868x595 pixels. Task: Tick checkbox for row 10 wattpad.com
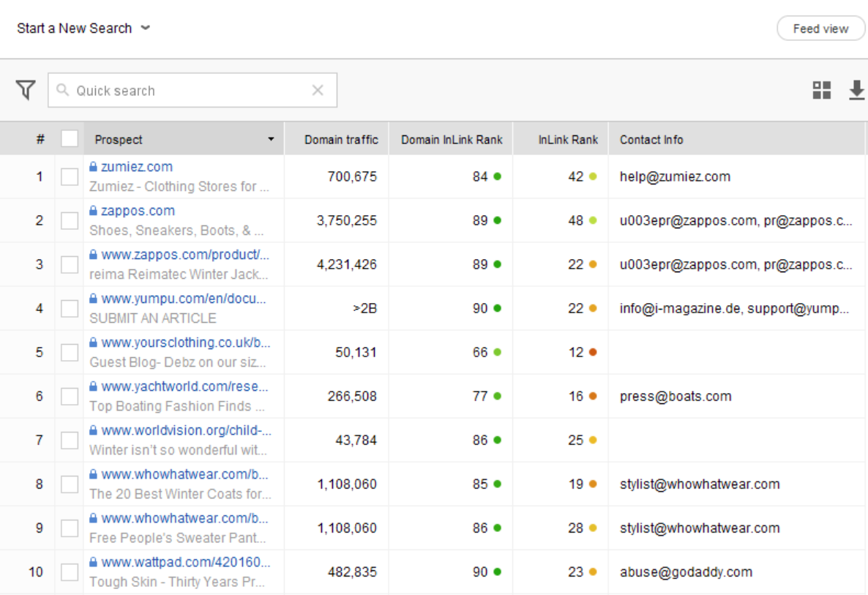click(70, 572)
